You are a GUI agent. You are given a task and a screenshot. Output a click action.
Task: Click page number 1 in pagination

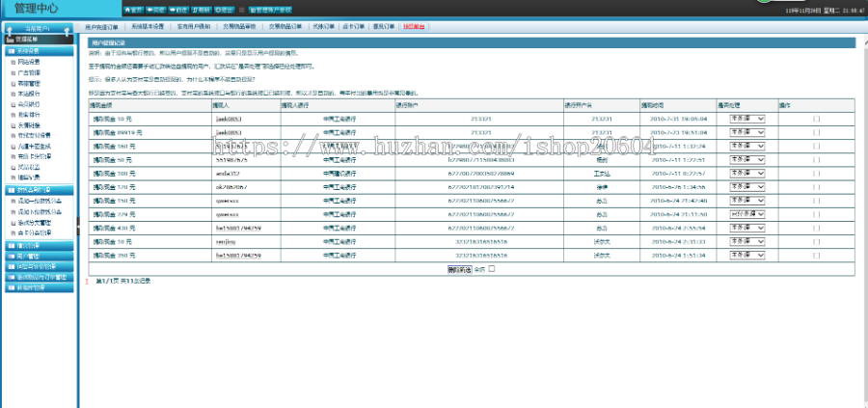tap(87, 282)
